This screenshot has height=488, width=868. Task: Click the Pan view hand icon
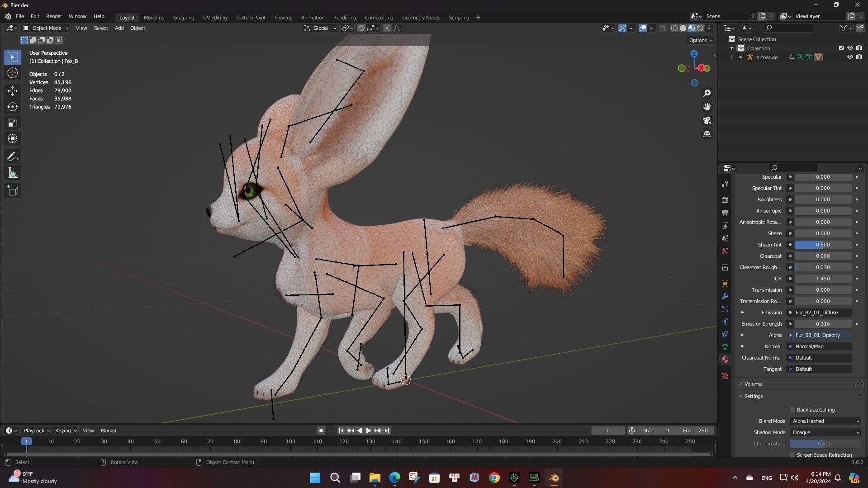click(707, 107)
